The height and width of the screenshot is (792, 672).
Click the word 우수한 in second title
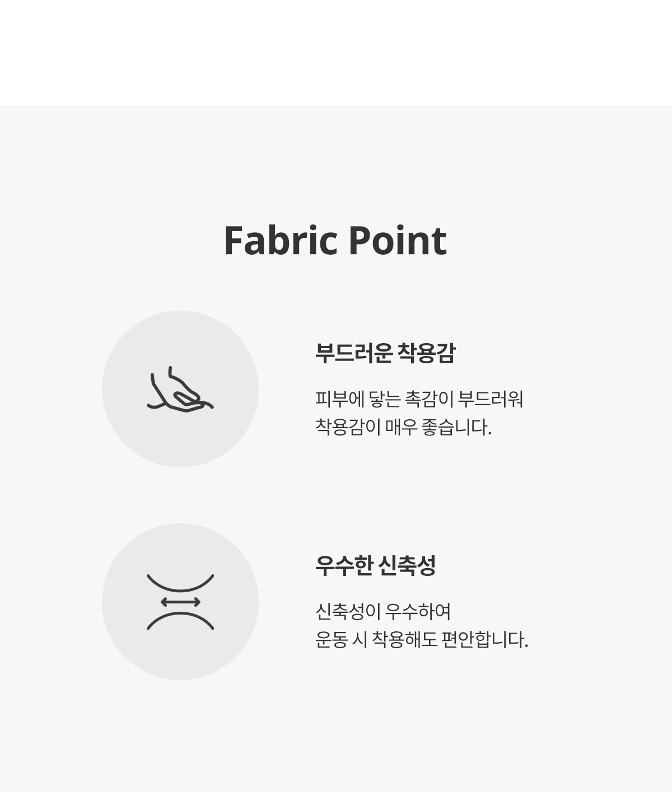(343, 566)
